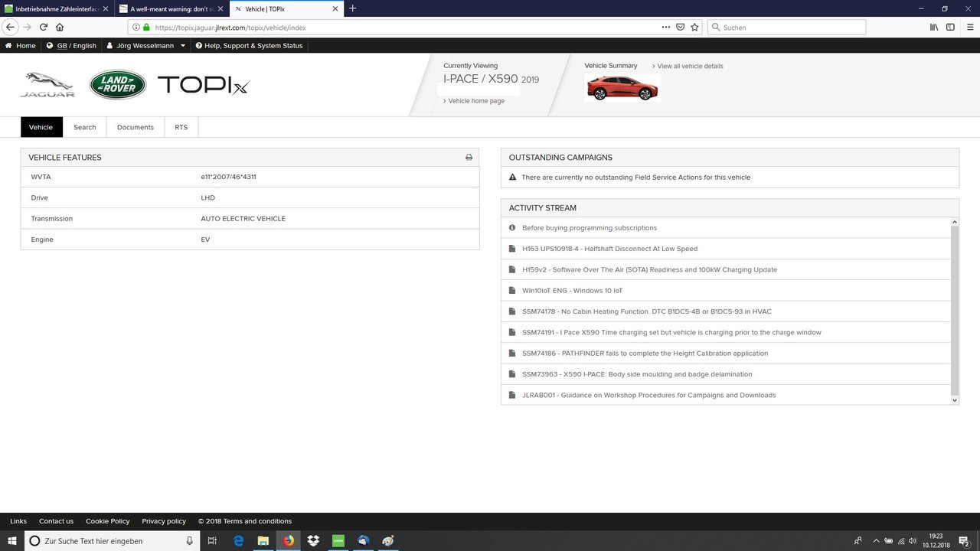The height and width of the screenshot is (551, 980).
Task: Click the browser URL address field
Action: point(406,27)
